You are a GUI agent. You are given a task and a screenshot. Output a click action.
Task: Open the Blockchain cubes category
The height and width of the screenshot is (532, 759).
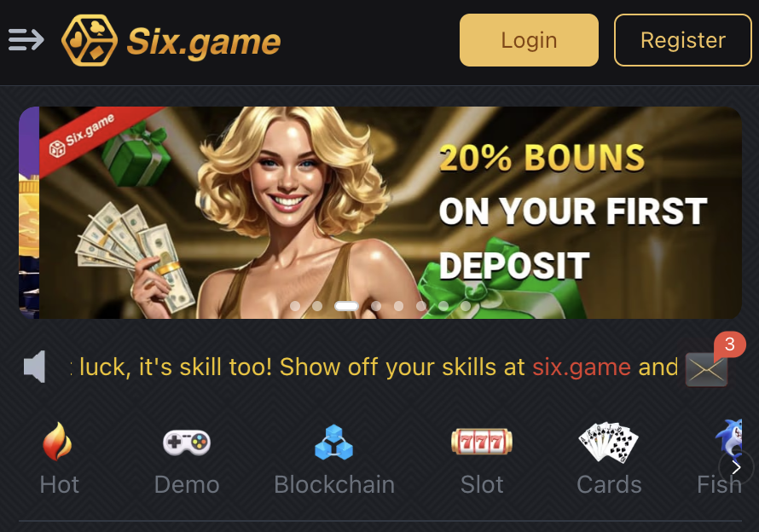point(334,459)
